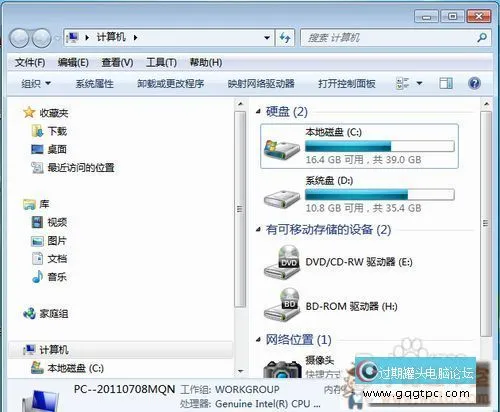Select 库 in navigation pane
The image size is (500, 412).
[x=36, y=204]
